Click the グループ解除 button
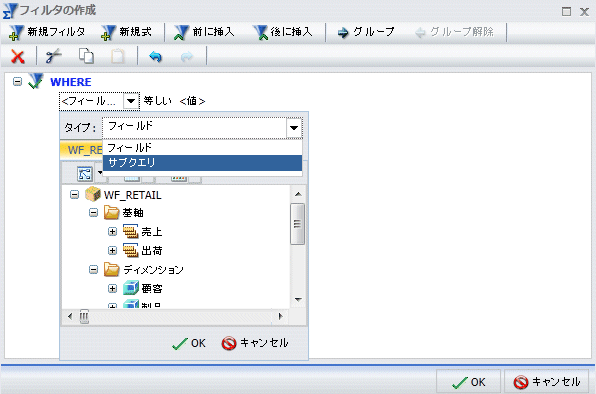This screenshot has height=394, width=596. point(455,32)
